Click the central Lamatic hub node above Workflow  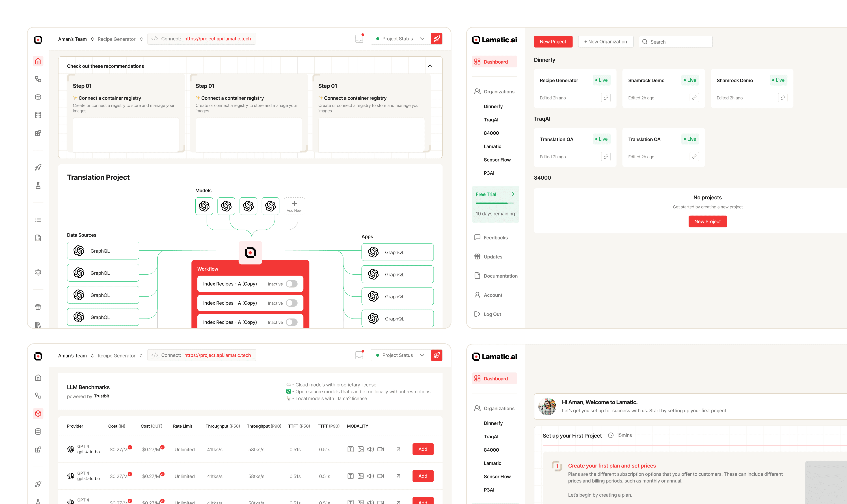coord(250,252)
